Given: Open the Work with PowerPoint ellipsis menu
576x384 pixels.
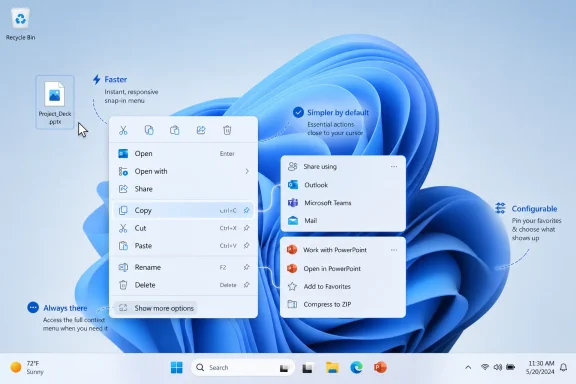Looking at the screenshot, I should [x=394, y=250].
